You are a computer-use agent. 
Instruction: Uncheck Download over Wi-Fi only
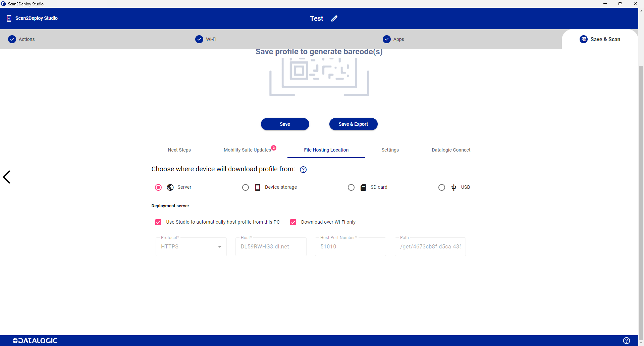coord(293,222)
